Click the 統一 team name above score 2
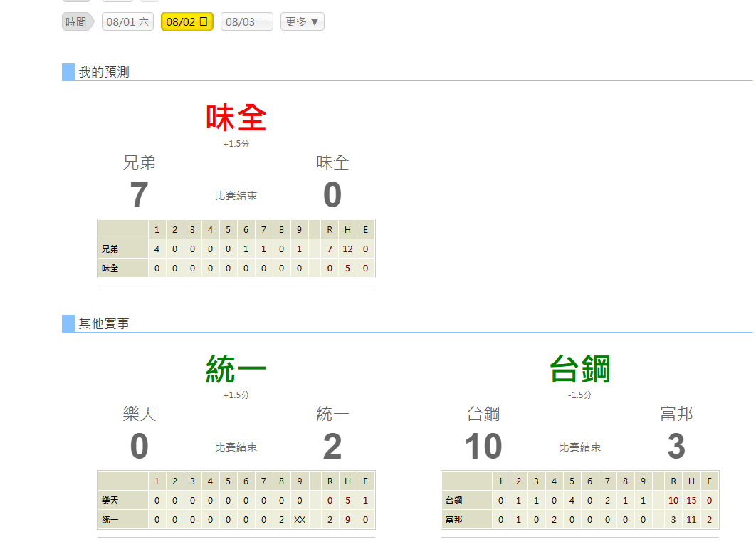 pos(332,414)
